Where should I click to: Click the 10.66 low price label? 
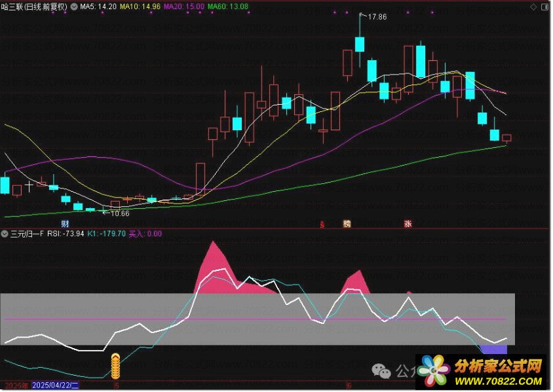pos(120,213)
